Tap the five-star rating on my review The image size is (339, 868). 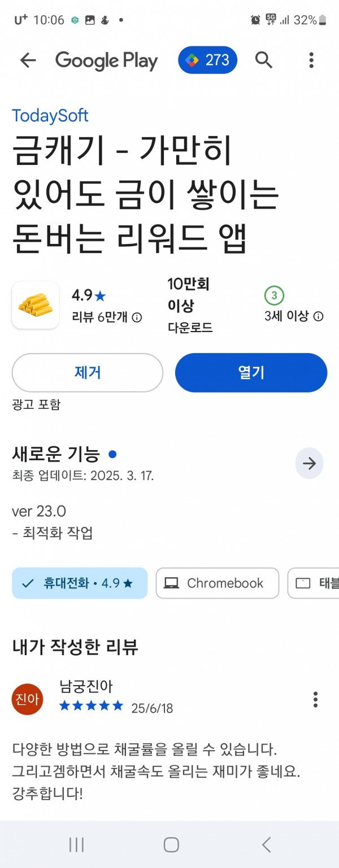pos(91,705)
